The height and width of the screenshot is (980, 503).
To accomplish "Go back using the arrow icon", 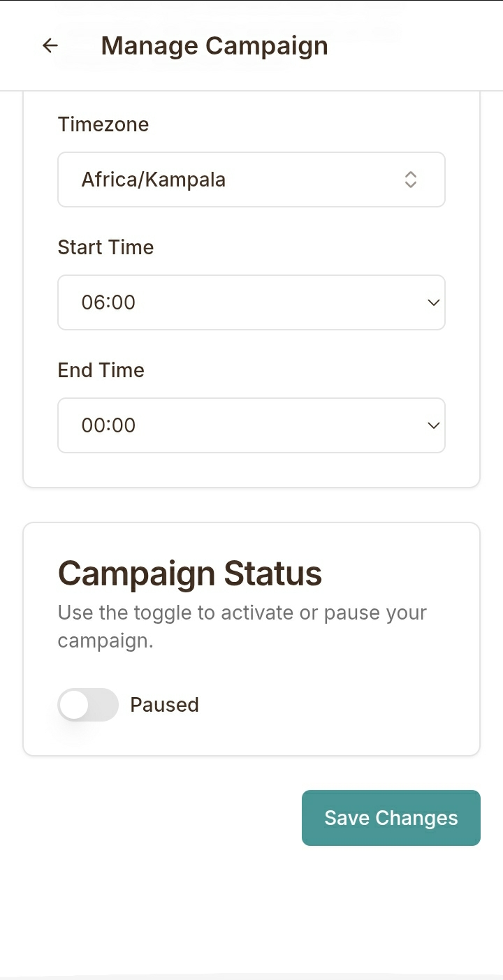I will (50, 45).
